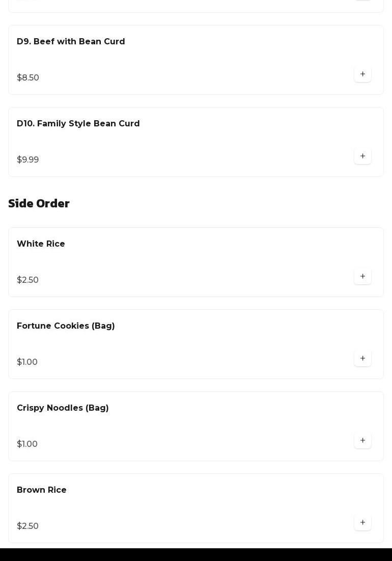Open the Brown Rice item name

(x=42, y=490)
